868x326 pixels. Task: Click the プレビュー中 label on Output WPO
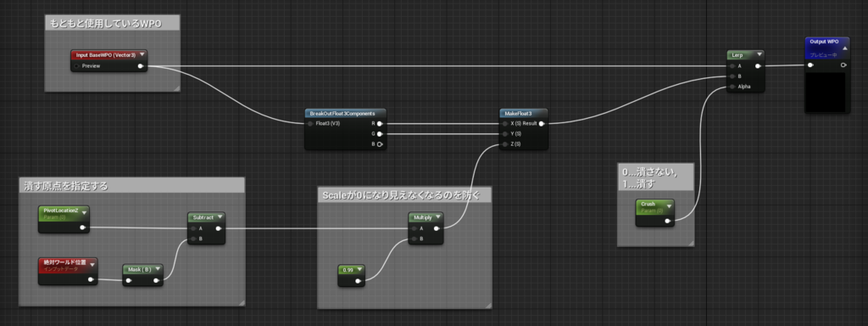(823, 55)
